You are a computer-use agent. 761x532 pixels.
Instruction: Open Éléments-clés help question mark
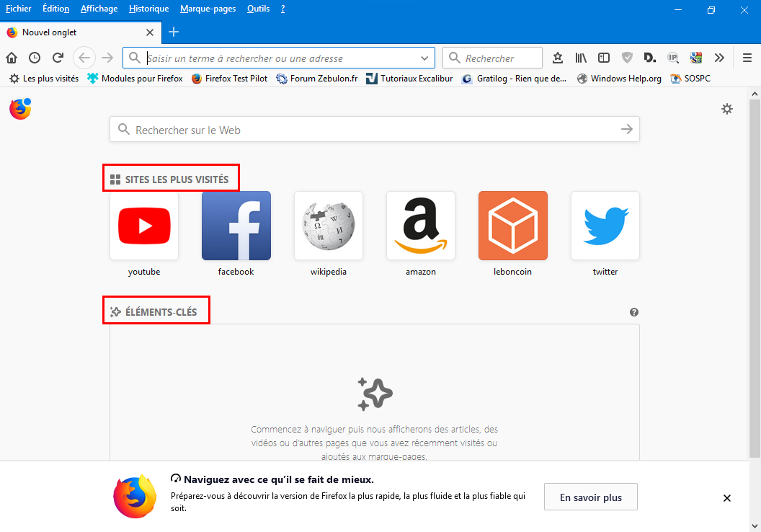[x=634, y=312]
